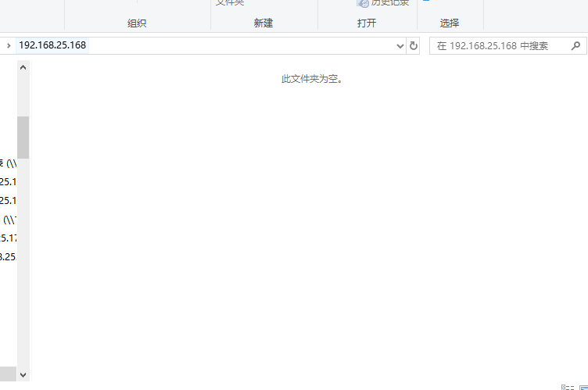
Task: Click the empty part of the address bar path box
Action: point(240,46)
